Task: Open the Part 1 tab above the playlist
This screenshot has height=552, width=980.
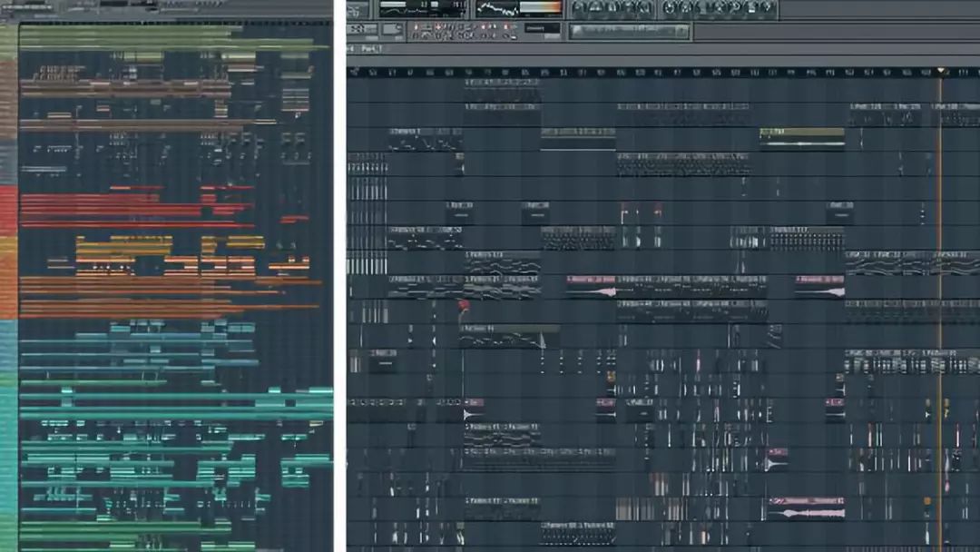Action: [371, 48]
